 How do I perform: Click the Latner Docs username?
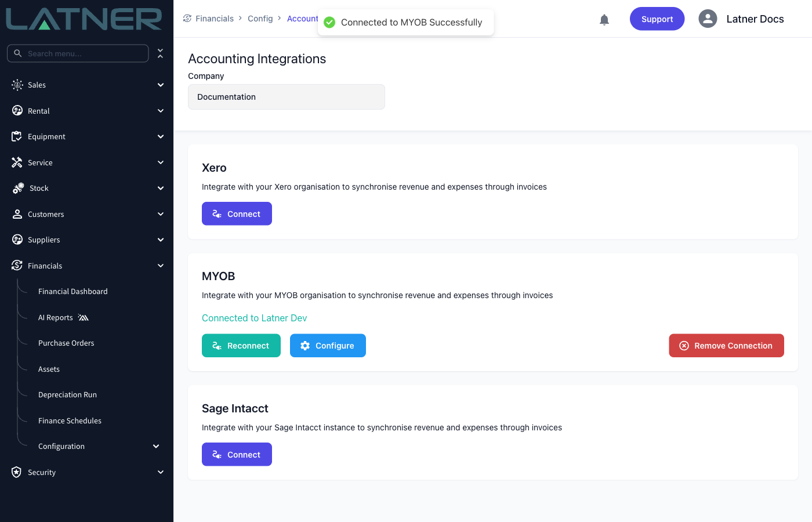(x=755, y=19)
